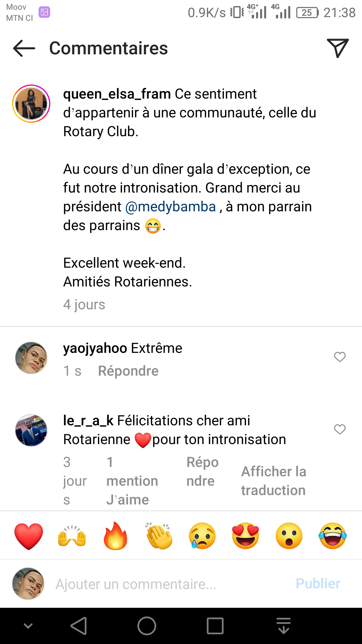The height and width of the screenshot is (644, 362).
Task: Tap the Ajouter un commentaire field
Action: click(168, 584)
